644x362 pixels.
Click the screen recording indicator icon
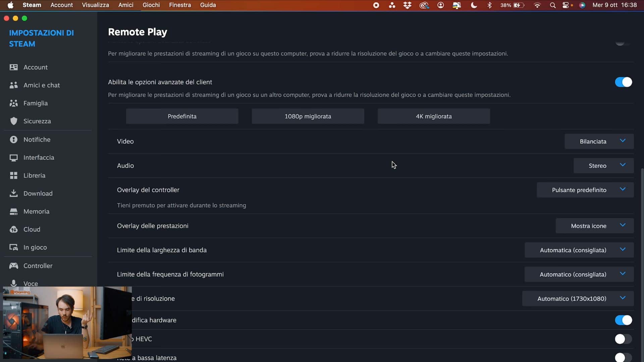(376, 5)
